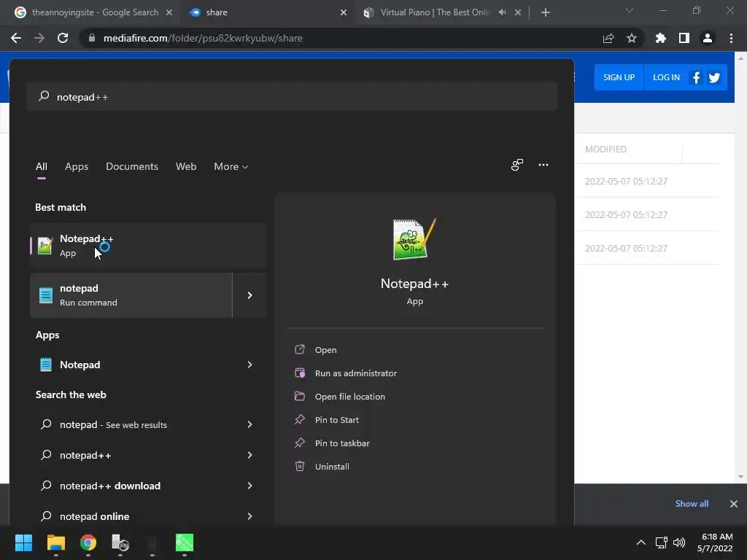Screen dimensions: 747x560
Task: Open a new Chrome tab
Action: click(x=546, y=12)
